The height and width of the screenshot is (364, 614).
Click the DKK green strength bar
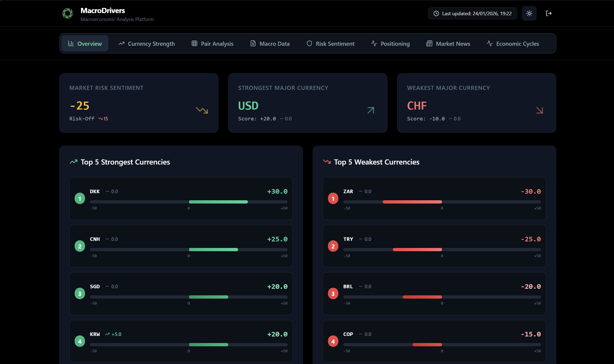pyautogui.click(x=218, y=202)
